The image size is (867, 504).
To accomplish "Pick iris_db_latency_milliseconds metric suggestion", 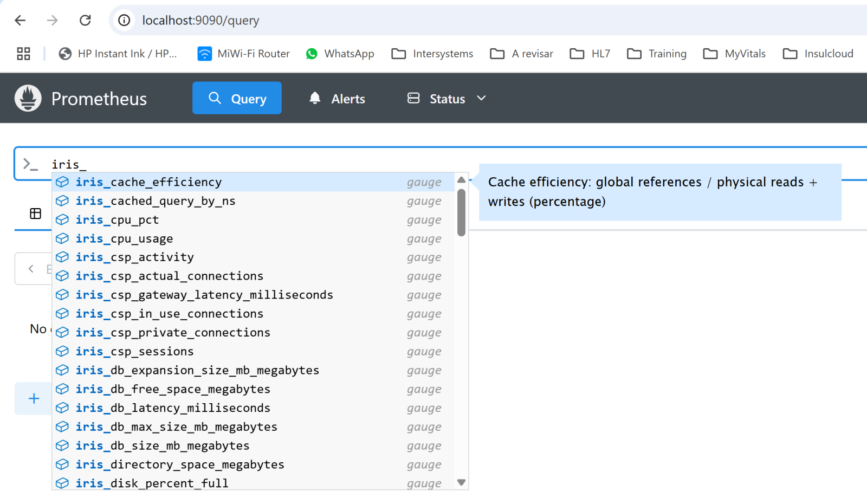I will pyautogui.click(x=173, y=408).
